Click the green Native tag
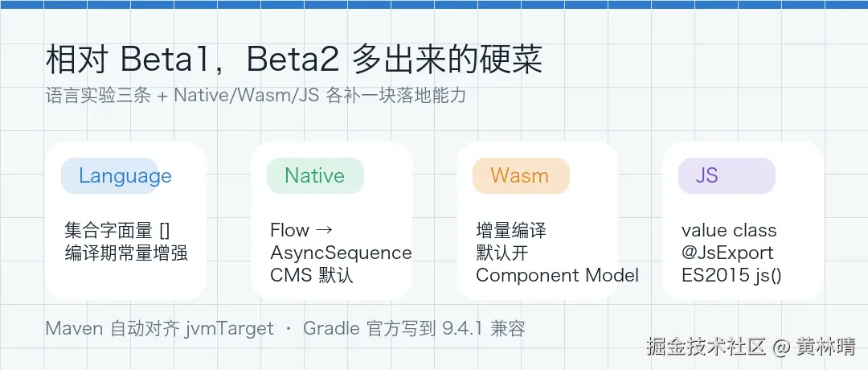868x370 pixels. 314,176
